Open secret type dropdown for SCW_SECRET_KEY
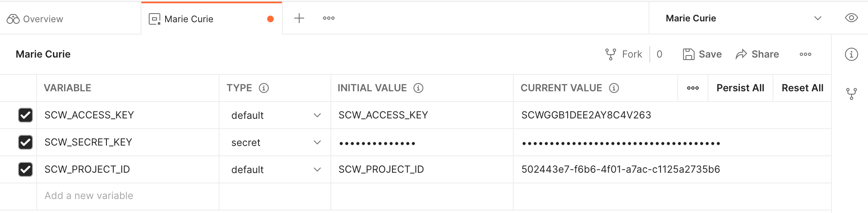This screenshot has height=213, width=868. [x=317, y=142]
